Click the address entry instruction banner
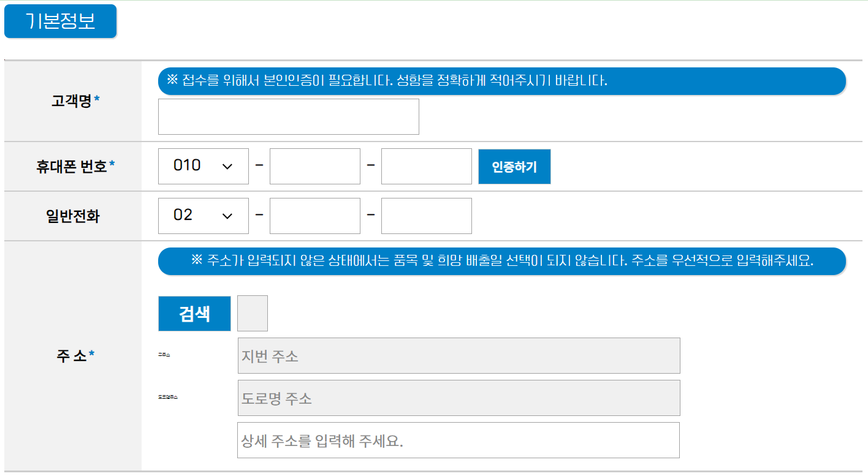 point(501,261)
